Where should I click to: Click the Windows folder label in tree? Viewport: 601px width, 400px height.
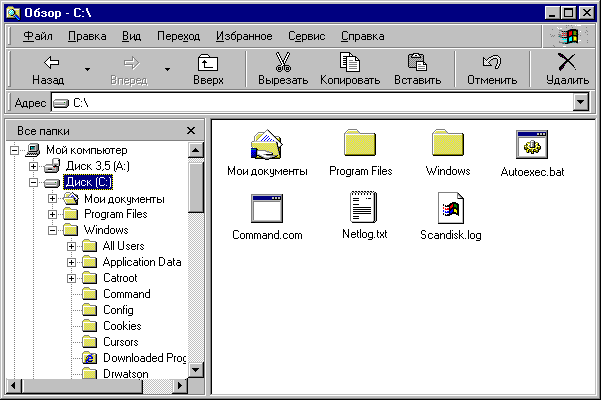pos(106,230)
